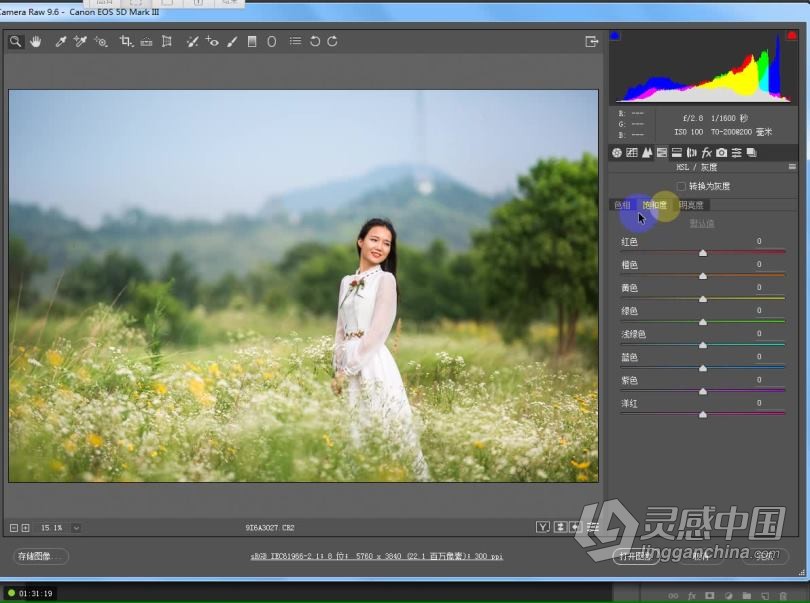Swap before and after settings icon
This screenshot has width=810, height=603.
[x=559, y=527]
